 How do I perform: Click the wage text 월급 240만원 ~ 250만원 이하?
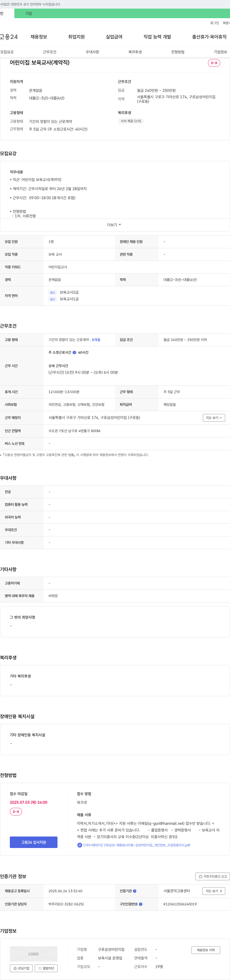[x=185, y=340]
